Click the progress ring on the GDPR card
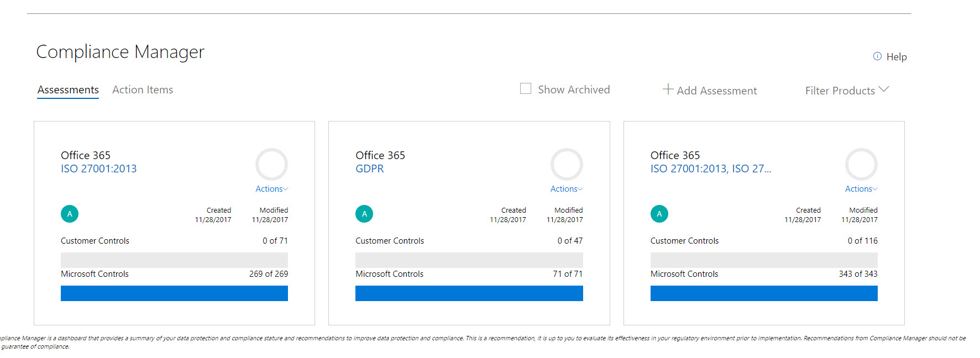Screen dimensions: 980x358 (566, 165)
